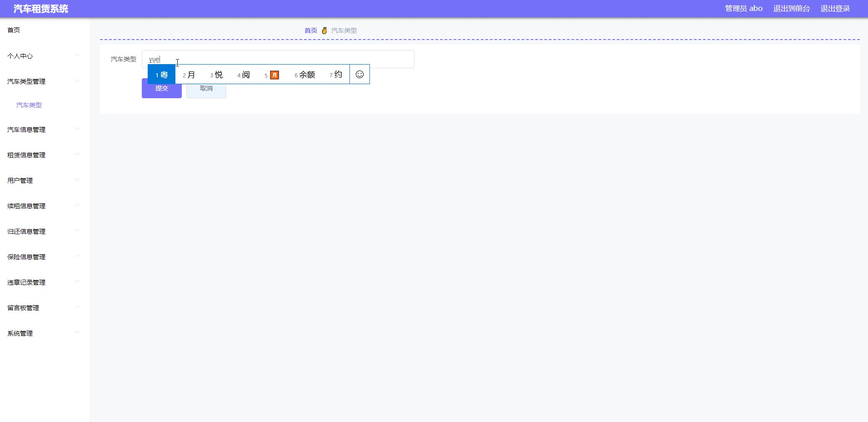Expand chevron beside 系统管理

click(x=77, y=333)
